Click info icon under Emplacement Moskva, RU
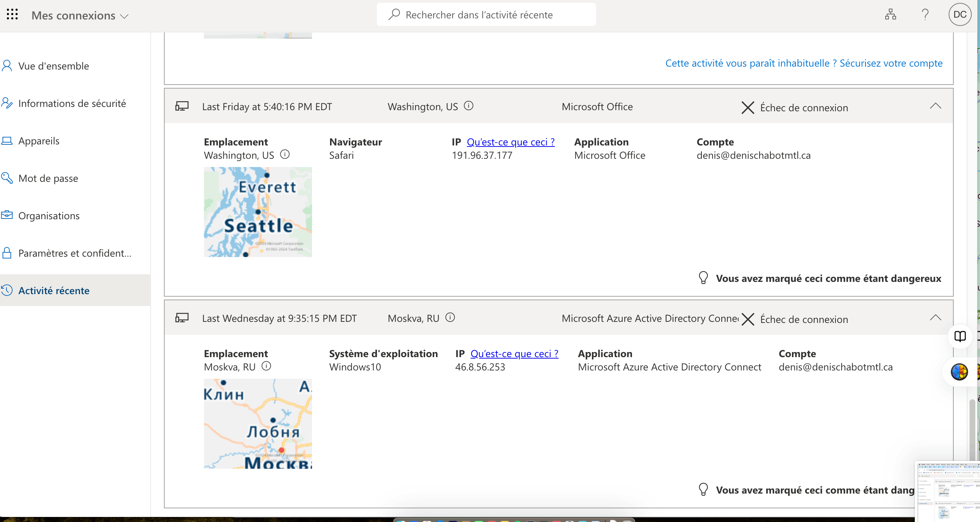Screen dimensions: 980x522 [x=266, y=366]
